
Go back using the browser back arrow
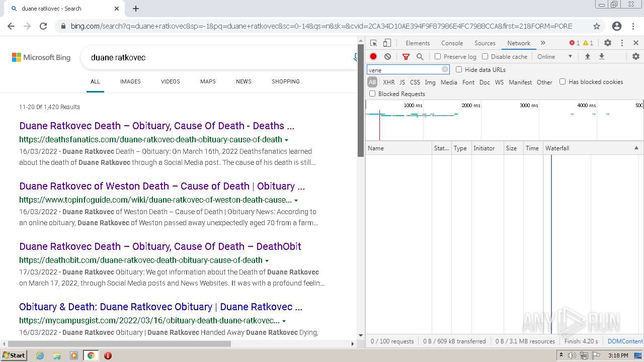11,26
